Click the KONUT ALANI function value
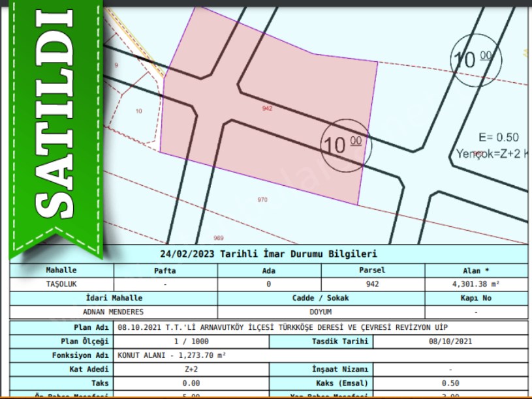Screen dimensions: 532x399 172,356
